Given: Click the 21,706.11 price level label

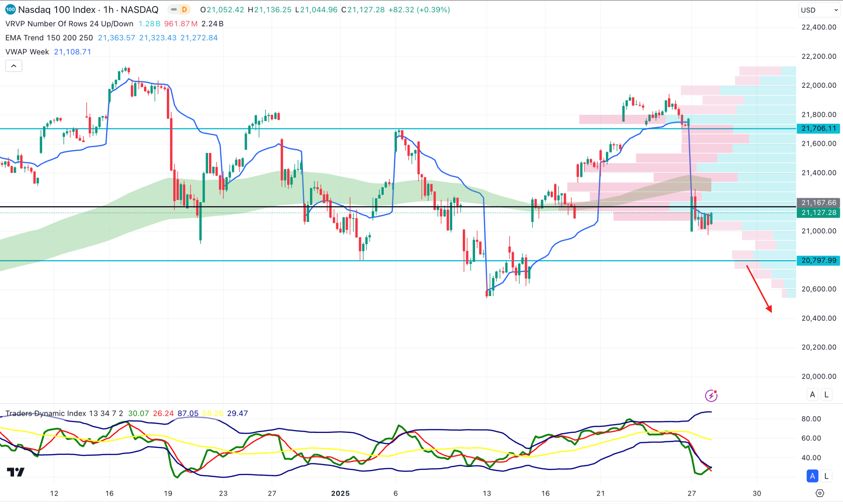Looking at the screenshot, I should pos(818,129).
